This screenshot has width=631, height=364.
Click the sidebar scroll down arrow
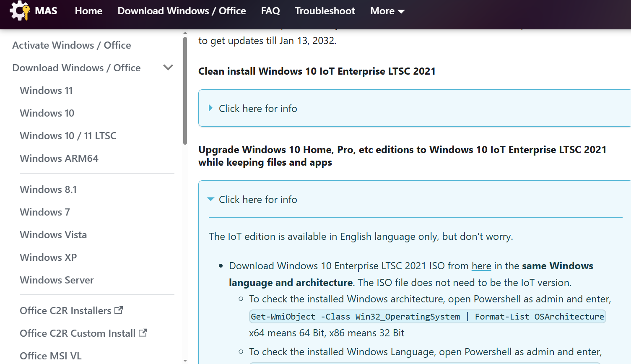point(185,361)
